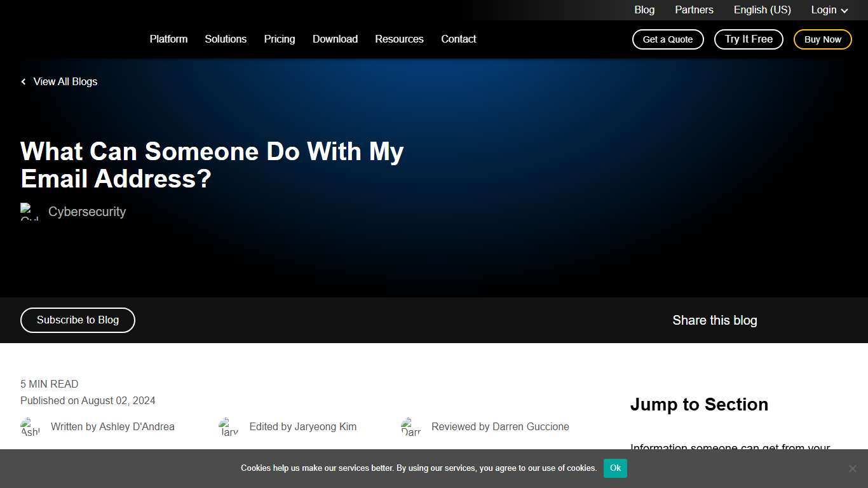This screenshot has height=488, width=868.
Task: Click the Buy Now button
Action: pyautogui.click(x=822, y=39)
